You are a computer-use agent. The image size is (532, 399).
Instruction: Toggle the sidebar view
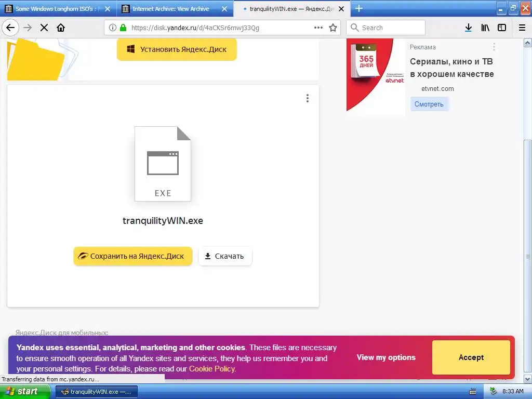[x=502, y=28]
